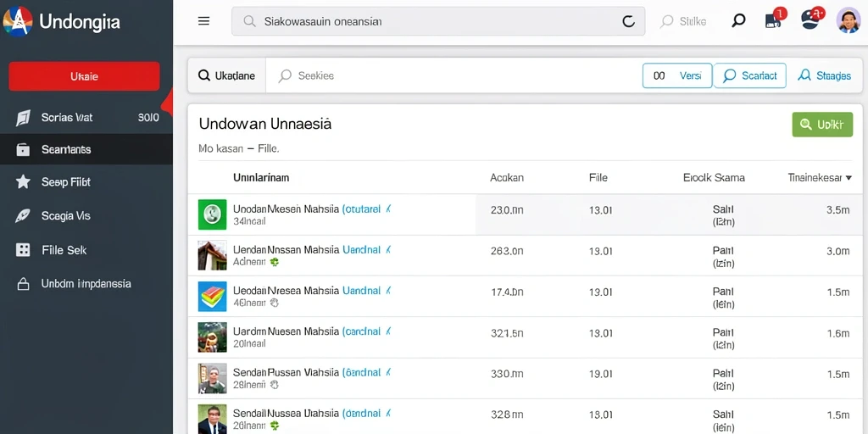
Task: Open the hamburger menu icon
Action: 203,21
